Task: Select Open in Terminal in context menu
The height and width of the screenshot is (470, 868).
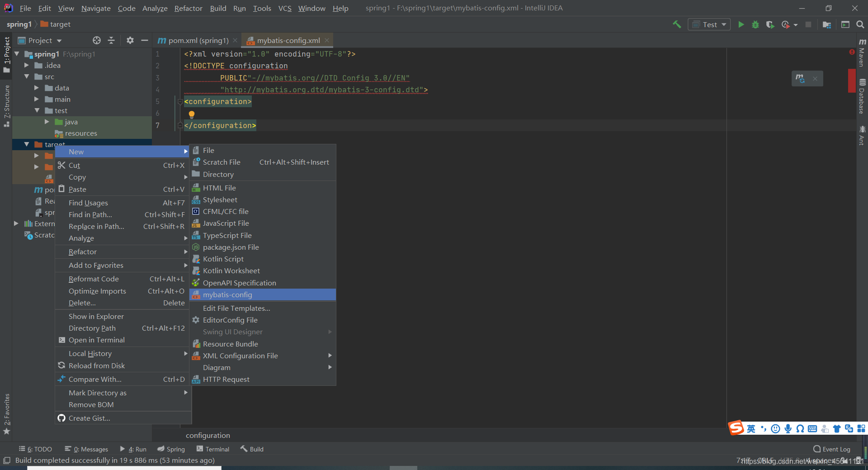Action: pyautogui.click(x=123, y=340)
